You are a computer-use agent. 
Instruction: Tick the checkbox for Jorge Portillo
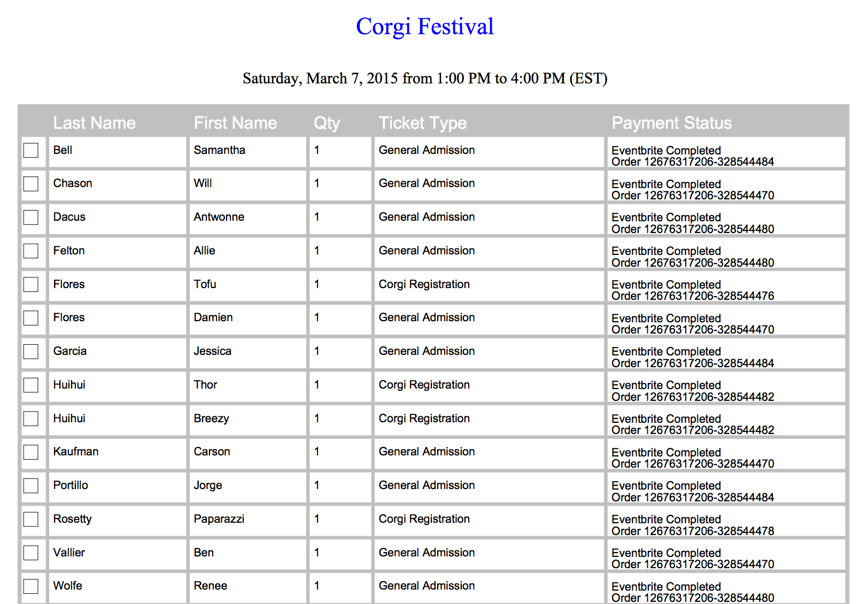(31, 486)
